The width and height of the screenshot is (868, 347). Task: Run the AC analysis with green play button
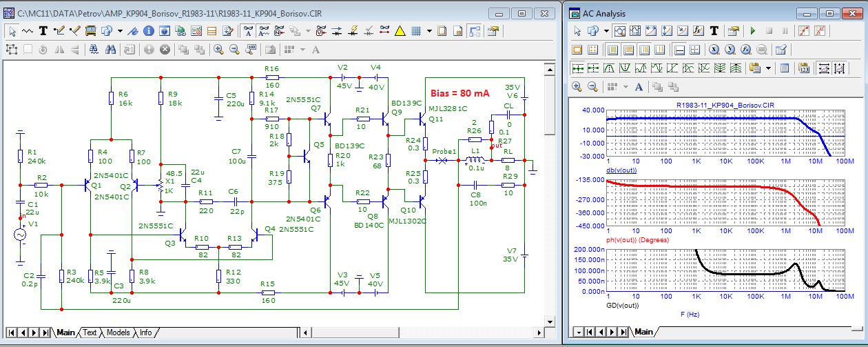click(753, 30)
